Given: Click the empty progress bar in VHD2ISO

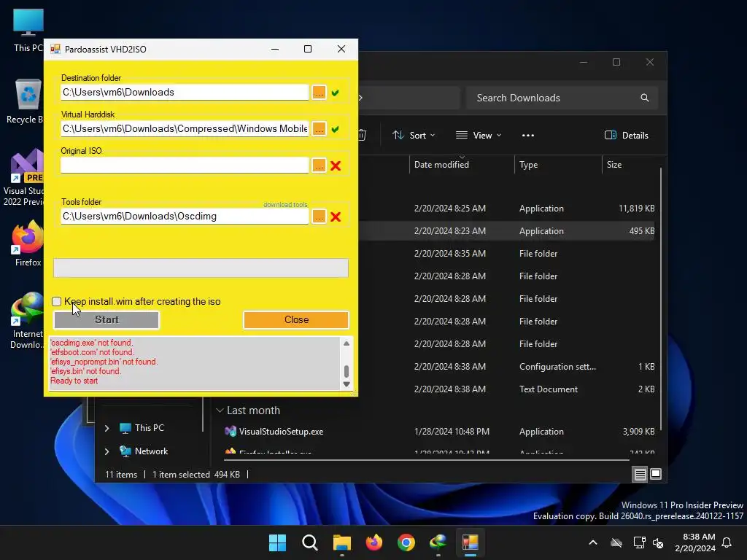Looking at the screenshot, I should [201, 268].
